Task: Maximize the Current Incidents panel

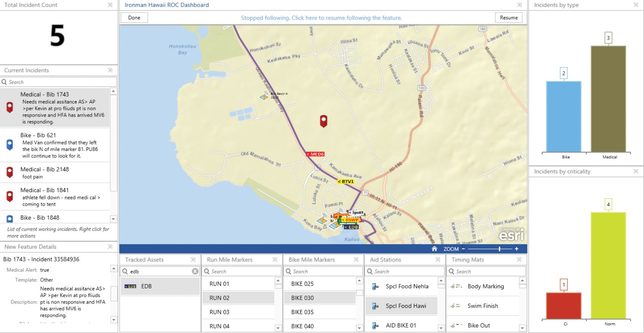Action: click(x=110, y=70)
